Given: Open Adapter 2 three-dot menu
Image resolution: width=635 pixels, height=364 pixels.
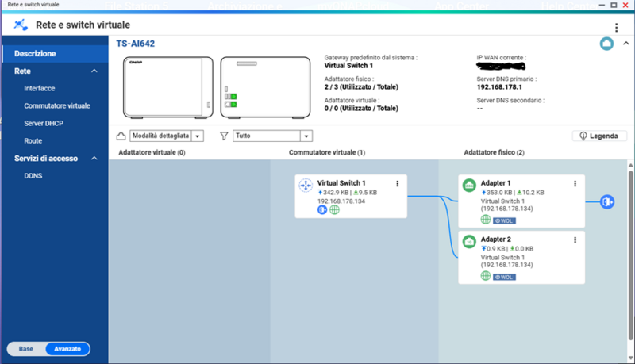Looking at the screenshot, I should [575, 239].
